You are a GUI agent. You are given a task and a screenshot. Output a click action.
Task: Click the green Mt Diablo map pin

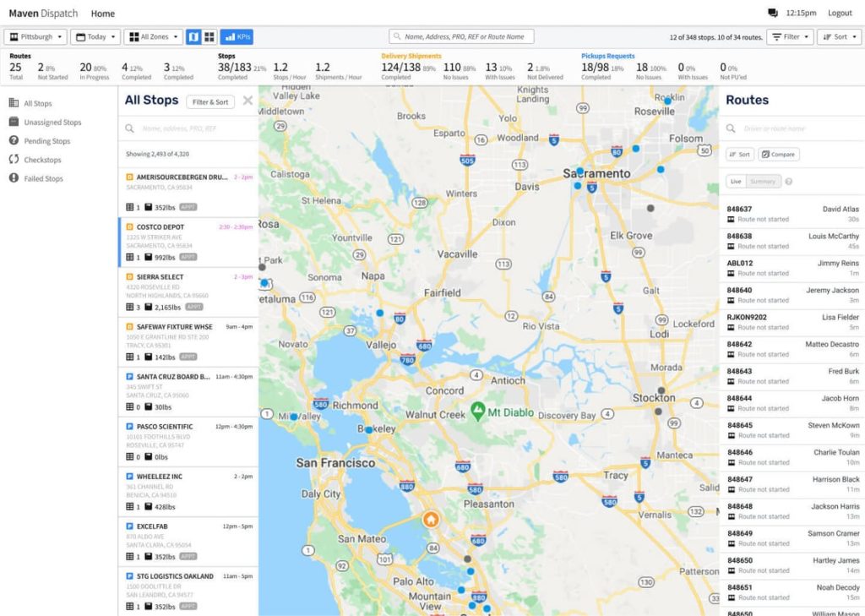(478, 412)
